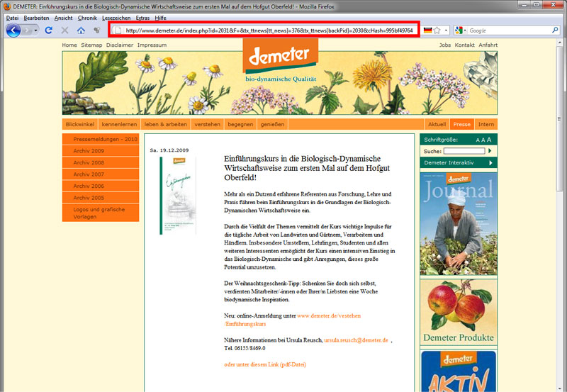
Task: Open the demeter AKTIV banner
Action: 459,371
